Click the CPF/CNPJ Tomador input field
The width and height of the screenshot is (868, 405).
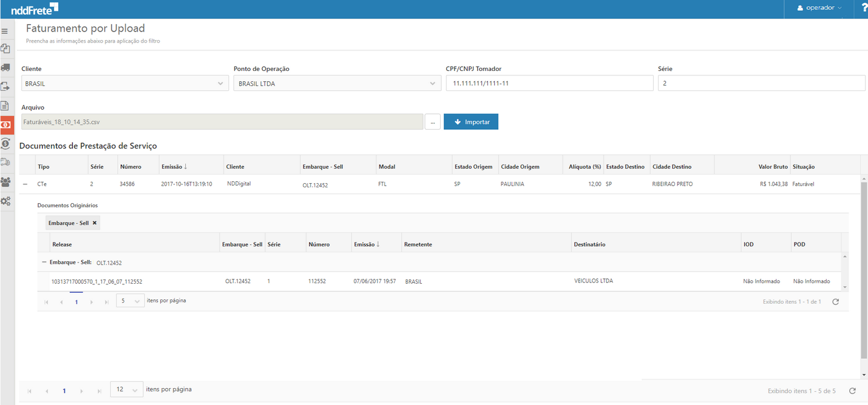pyautogui.click(x=549, y=84)
